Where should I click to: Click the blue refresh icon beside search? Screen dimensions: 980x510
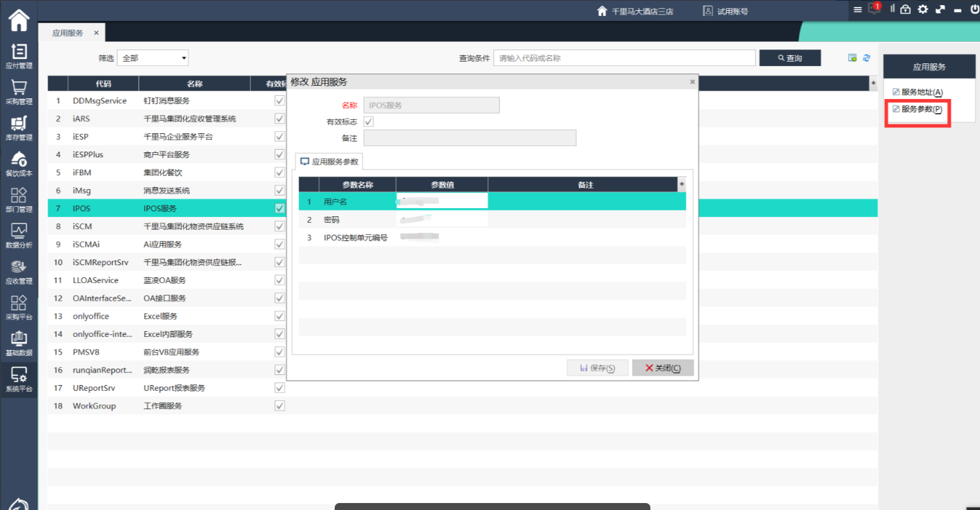(x=867, y=58)
